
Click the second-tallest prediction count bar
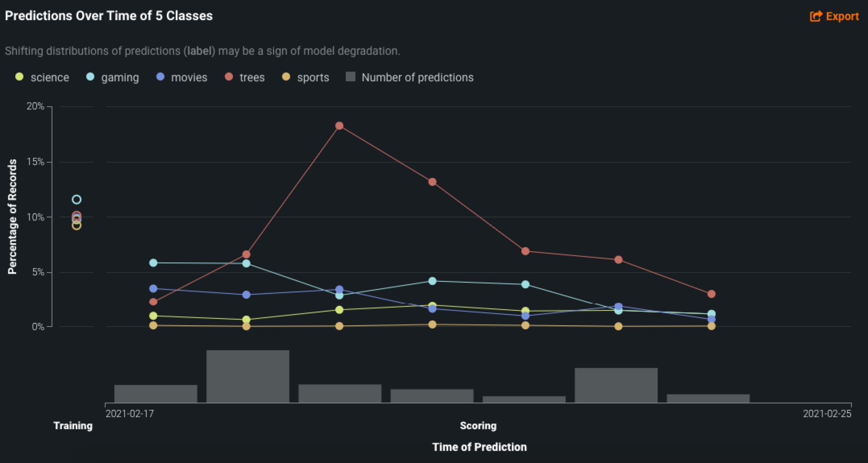click(616, 385)
